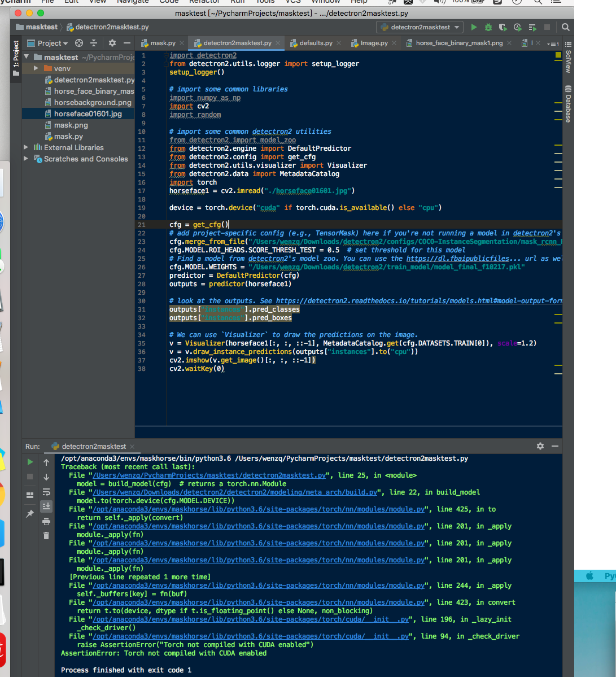
Task: Select horseface01601.jpg in project tree
Action: tap(88, 113)
